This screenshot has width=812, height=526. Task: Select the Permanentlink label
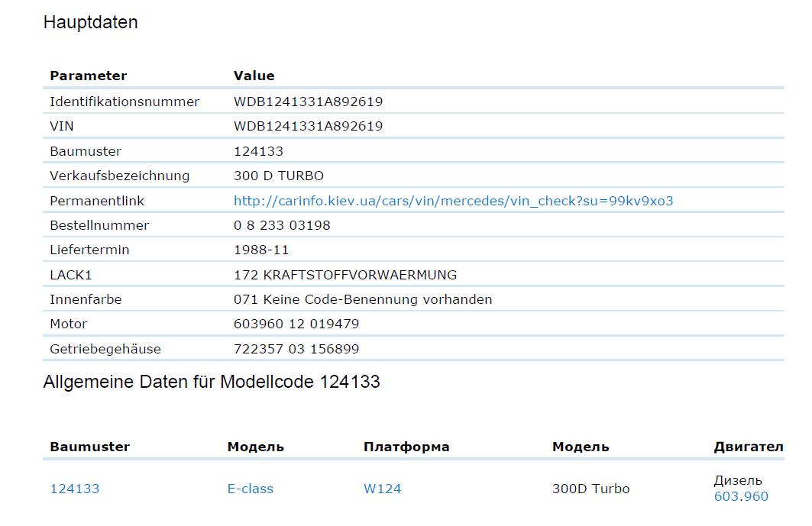97,201
